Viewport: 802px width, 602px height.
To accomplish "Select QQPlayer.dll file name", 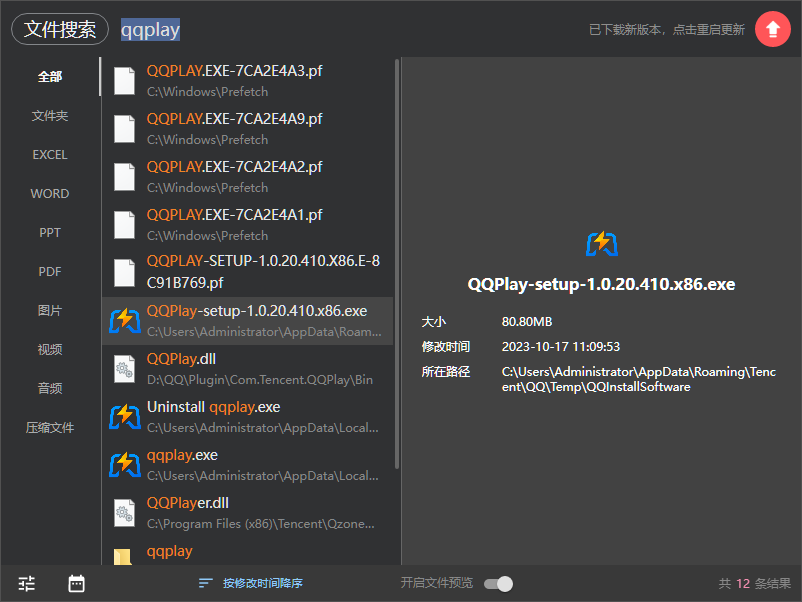I will tap(188, 503).
